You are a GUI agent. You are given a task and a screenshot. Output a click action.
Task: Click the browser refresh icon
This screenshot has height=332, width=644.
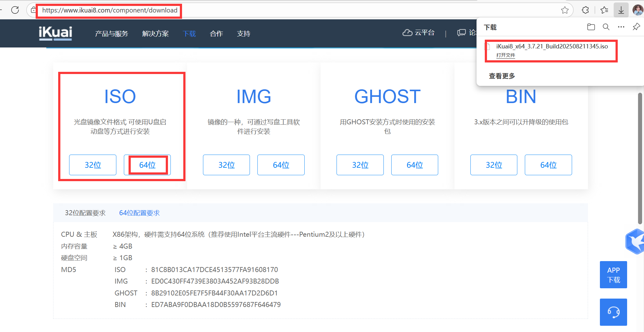point(15,10)
